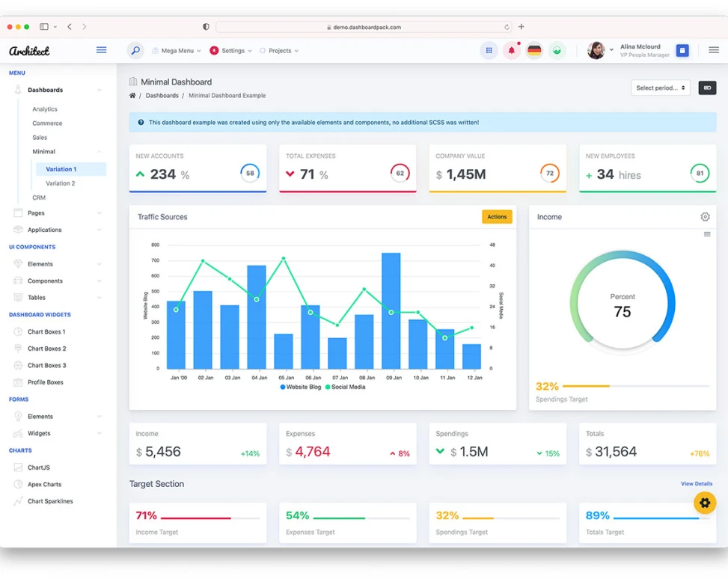Click the blue calendar icon beside user name
The image size is (728, 579).
pyautogui.click(x=682, y=50)
